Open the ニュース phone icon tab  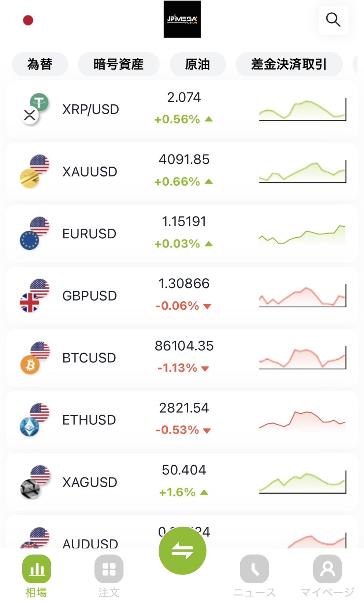pyautogui.click(x=254, y=569)
